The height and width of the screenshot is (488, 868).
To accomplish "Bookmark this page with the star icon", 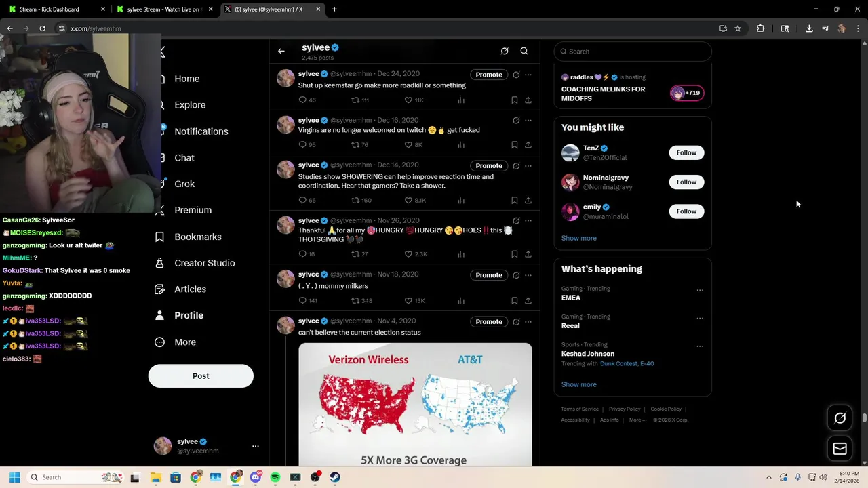I will [x=738, y=28].
